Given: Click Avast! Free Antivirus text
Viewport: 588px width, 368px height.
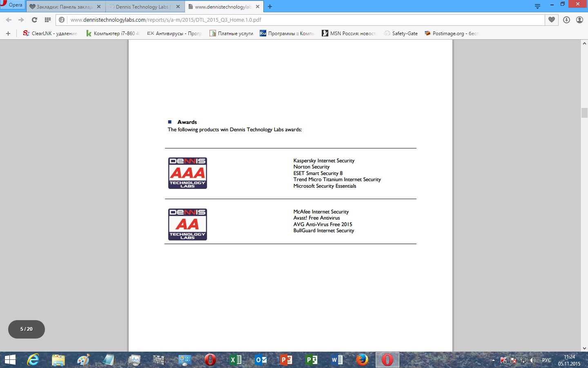Looking at the screenshot, I should (x=316, y=218).
